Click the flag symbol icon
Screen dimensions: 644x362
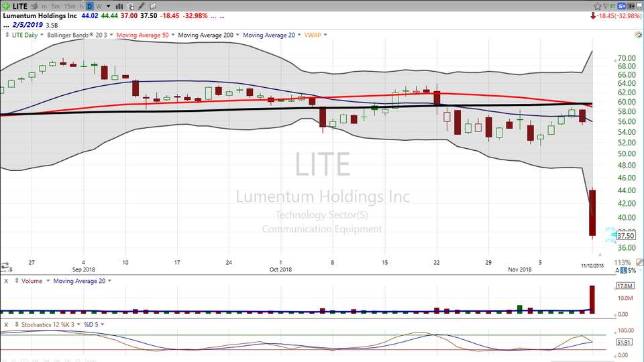606,6
